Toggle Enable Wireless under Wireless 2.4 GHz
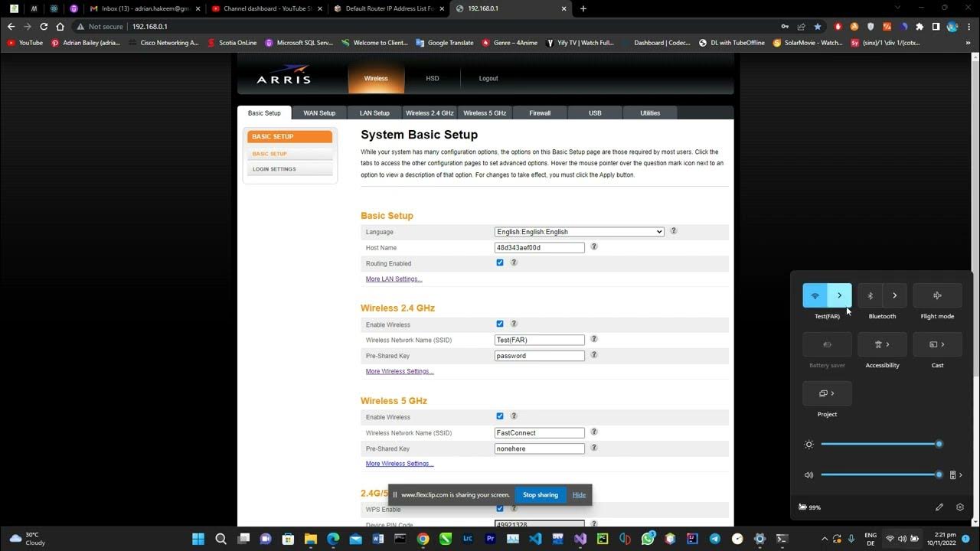Screen dimensions: 980x551 click(500, 324)
